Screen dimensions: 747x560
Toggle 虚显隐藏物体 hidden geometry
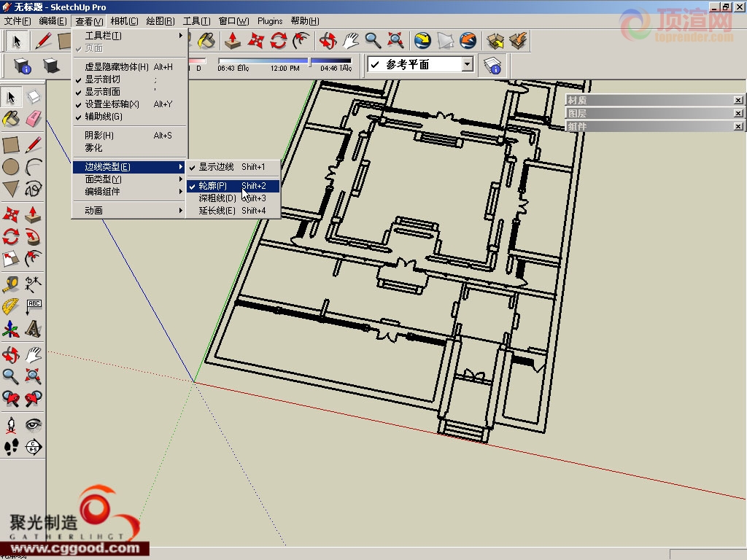130,66
